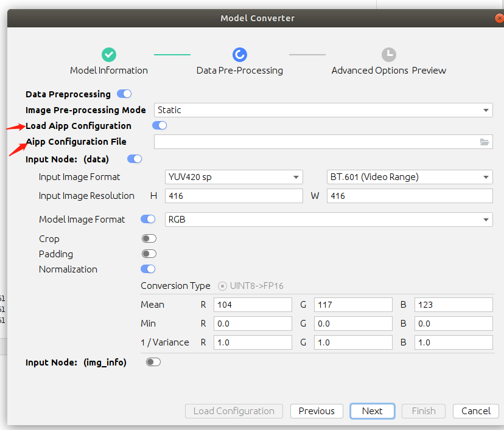Disable the Load Aipp Configuration switch
Viewport: 504px width, 430px height.
pyautogui.click(x=159, y=125)
